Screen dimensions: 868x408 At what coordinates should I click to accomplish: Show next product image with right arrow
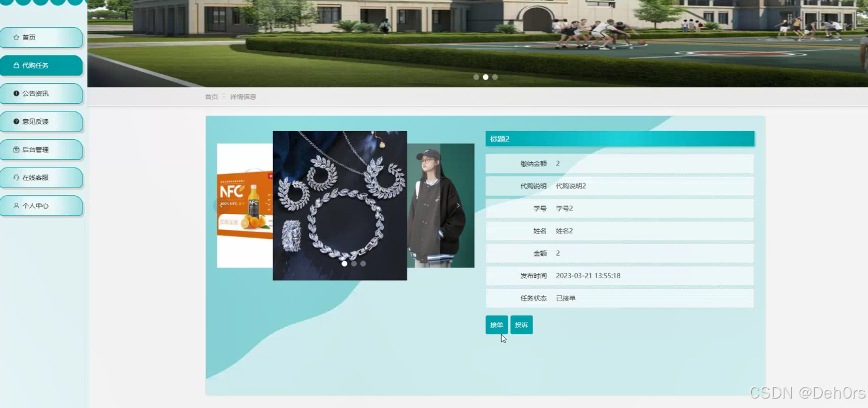(x=458, y=205)
